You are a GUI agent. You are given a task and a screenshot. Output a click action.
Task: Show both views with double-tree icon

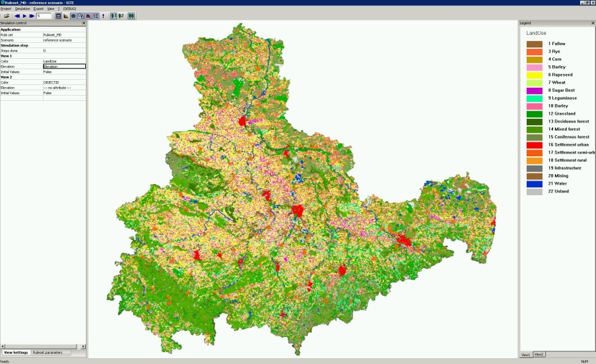(131, 16)
